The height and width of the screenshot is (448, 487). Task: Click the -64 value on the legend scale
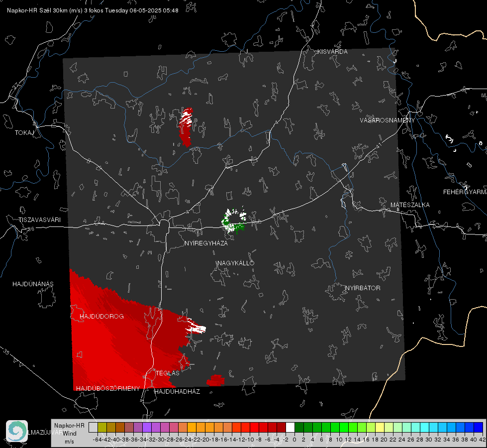coord(97,440)
